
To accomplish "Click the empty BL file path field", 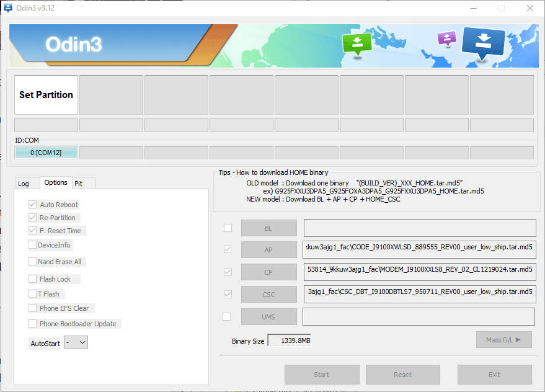I will point(420,228).
